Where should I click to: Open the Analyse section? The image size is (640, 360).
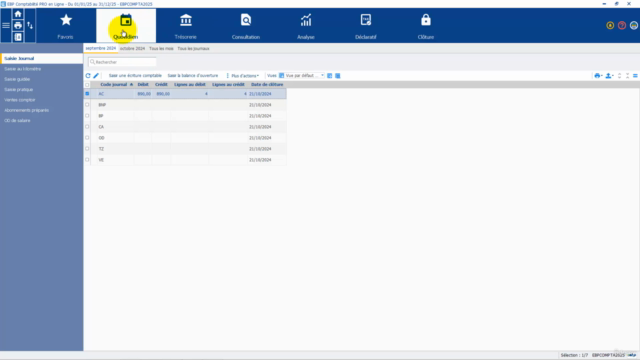point(306,26)
